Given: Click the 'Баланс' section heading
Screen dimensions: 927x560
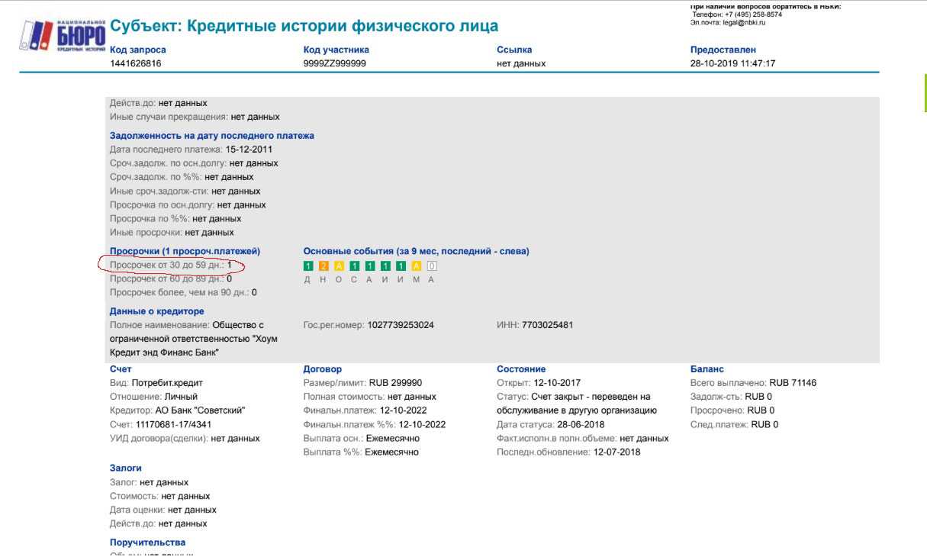Looking at the screenshot, I should 707,369.
